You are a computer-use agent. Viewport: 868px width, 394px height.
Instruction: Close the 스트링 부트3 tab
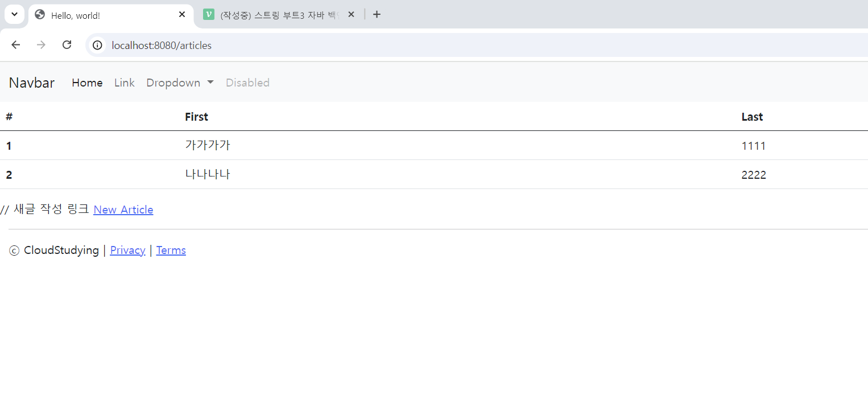pyautogui.click(x=351, y=14)
